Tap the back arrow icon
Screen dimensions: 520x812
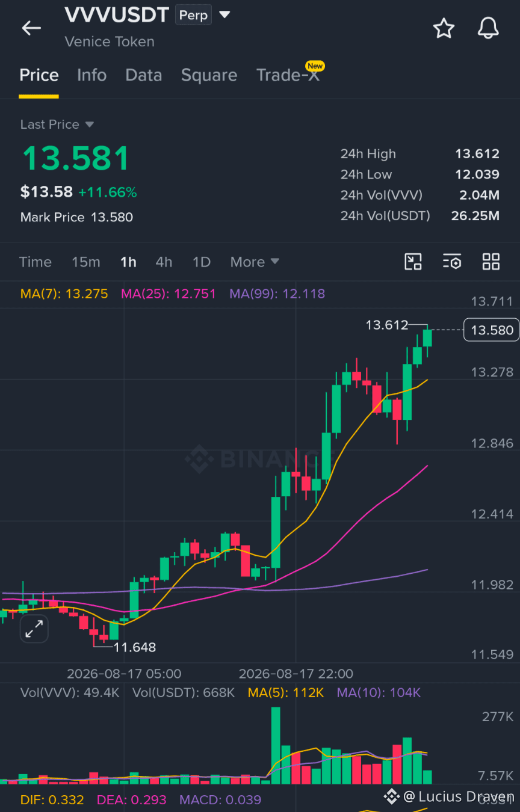[31, 28]
